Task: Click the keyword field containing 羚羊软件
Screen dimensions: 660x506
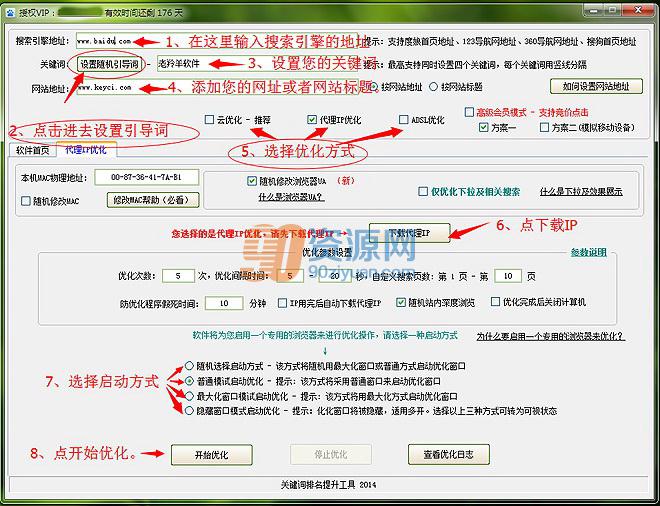Action: (x=258, y=64)
